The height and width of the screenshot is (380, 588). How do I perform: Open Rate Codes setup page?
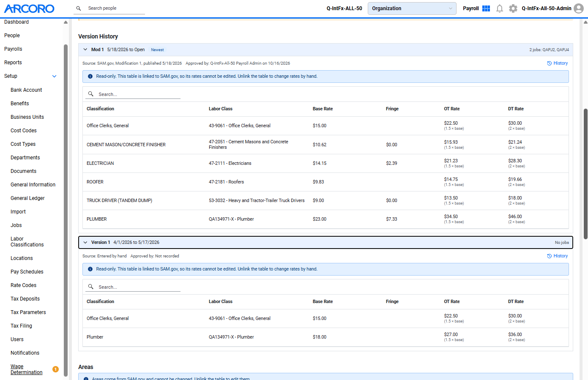click(24, 285)
